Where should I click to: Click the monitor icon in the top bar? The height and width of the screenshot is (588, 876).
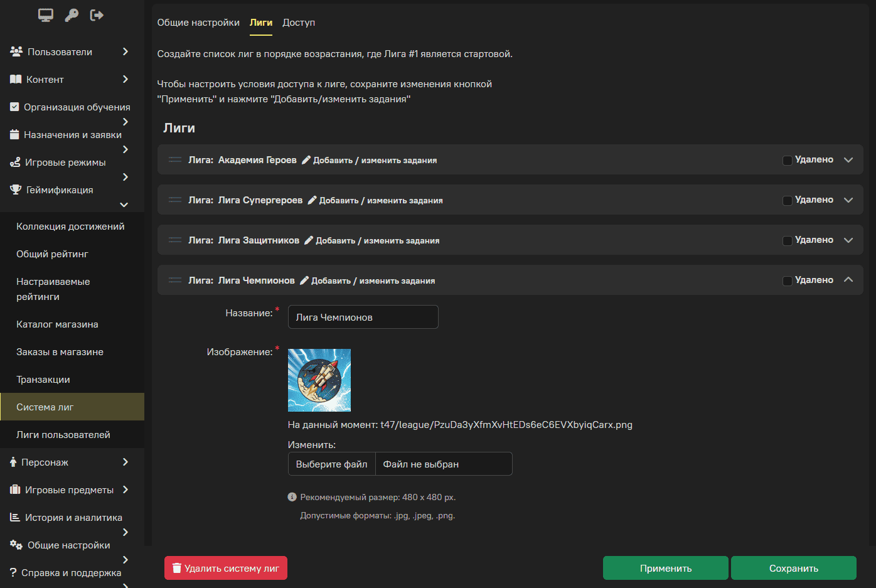tap(46, 15)
